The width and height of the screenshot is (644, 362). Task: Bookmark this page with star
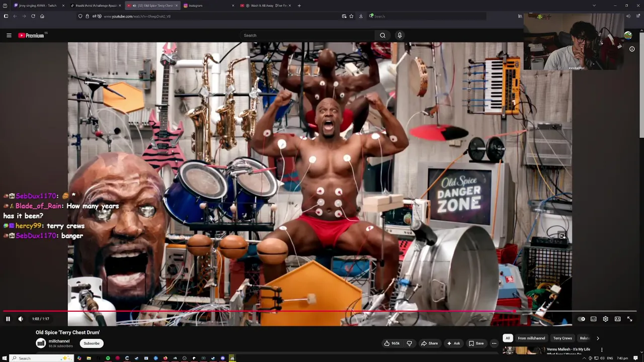click(x=351, y=16)
